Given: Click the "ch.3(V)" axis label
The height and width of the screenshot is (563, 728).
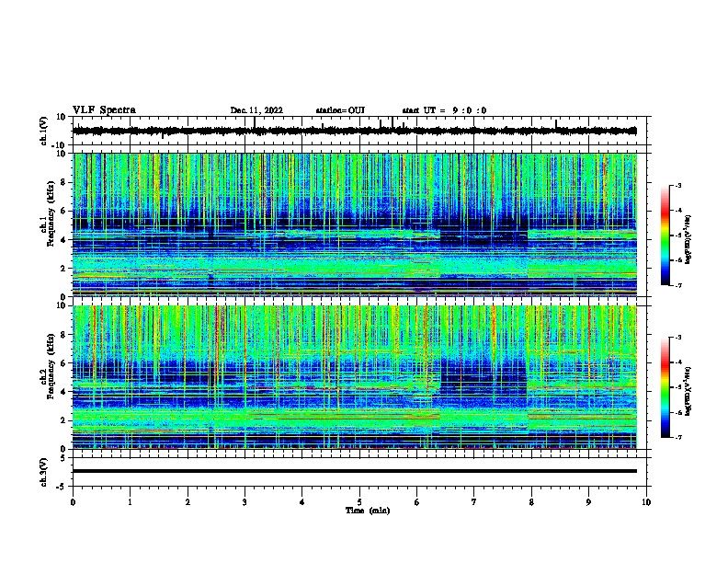Looking at the screenshot, I should [44, 472].
